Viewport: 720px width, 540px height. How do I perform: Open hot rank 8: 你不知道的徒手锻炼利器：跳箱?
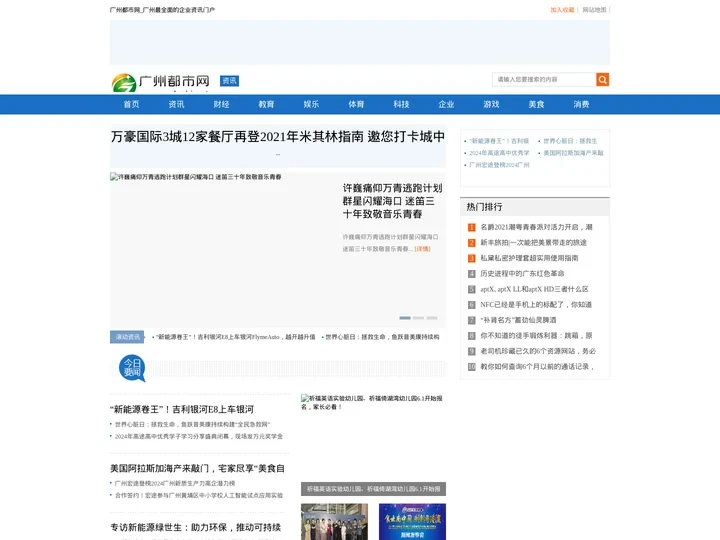click(x=536, y=336)
